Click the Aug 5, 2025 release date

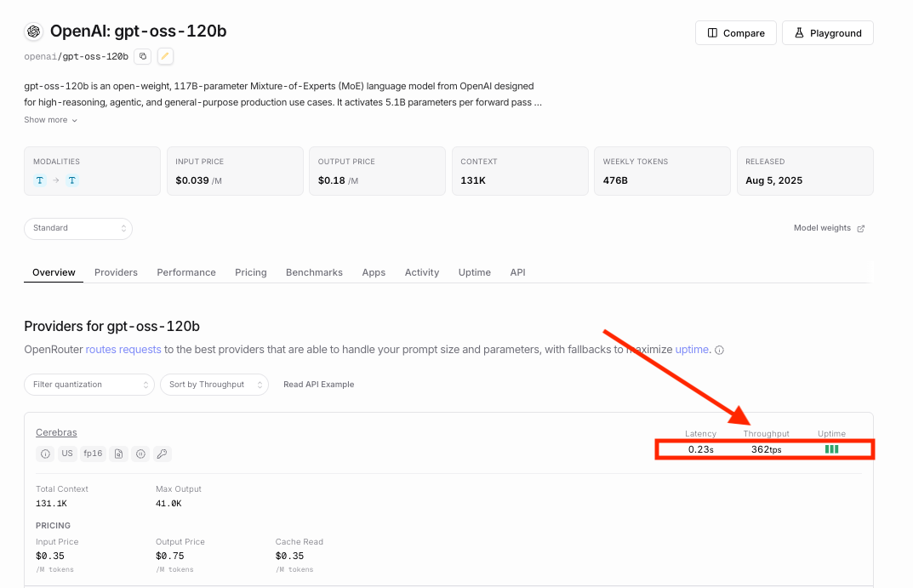click(x=773, y=180)
